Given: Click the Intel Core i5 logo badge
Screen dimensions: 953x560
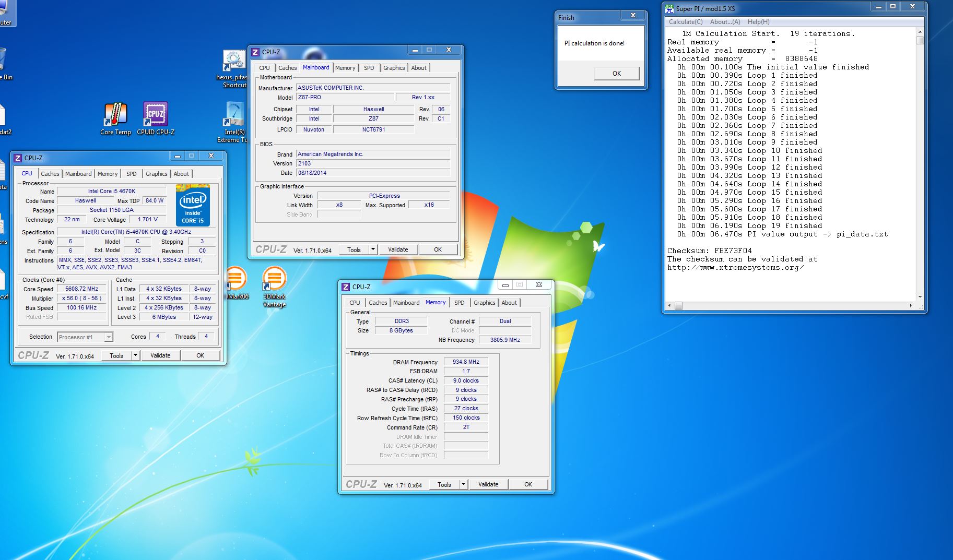Looking at the screenshot, I should [x=193, y=205].
